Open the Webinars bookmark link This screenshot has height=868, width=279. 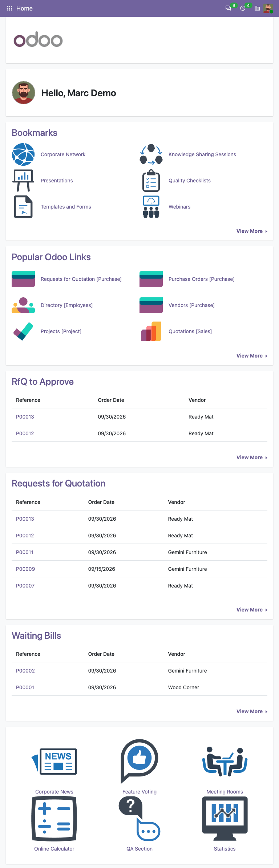click(179, 207)
